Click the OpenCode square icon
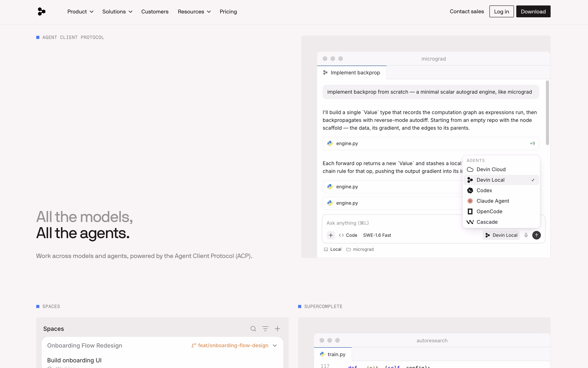The height and width of the screenshot is (368, 588). [x=470, y=211]
